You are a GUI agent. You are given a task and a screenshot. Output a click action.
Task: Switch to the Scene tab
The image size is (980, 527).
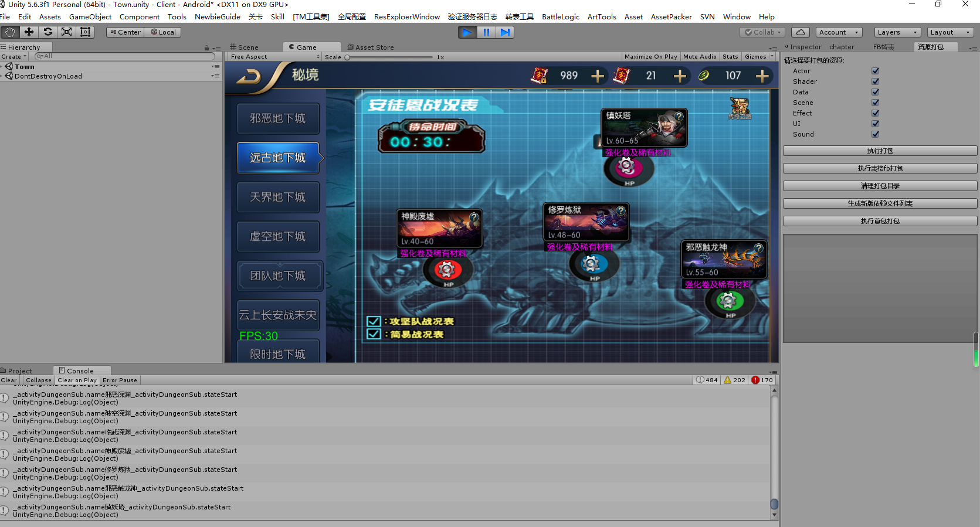(x=245, y=47)
